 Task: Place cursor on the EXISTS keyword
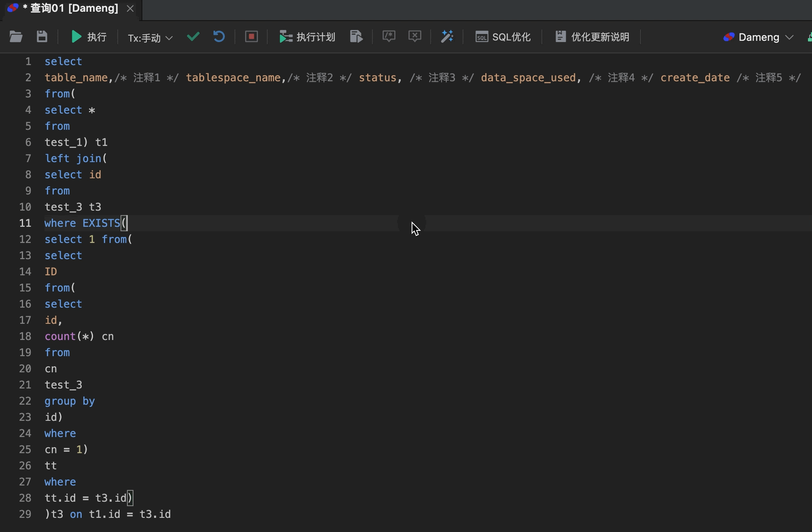point(101,223)
